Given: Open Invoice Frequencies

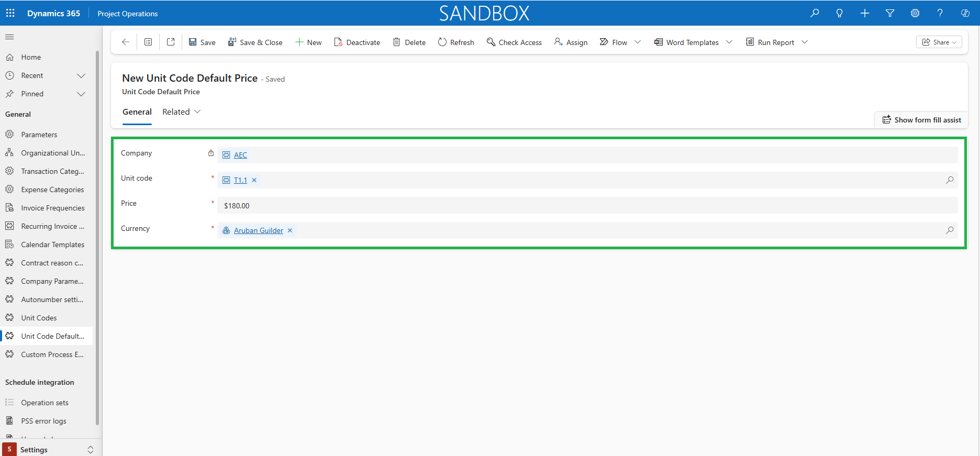Looking at the screenshot, I should click(47, 208).
